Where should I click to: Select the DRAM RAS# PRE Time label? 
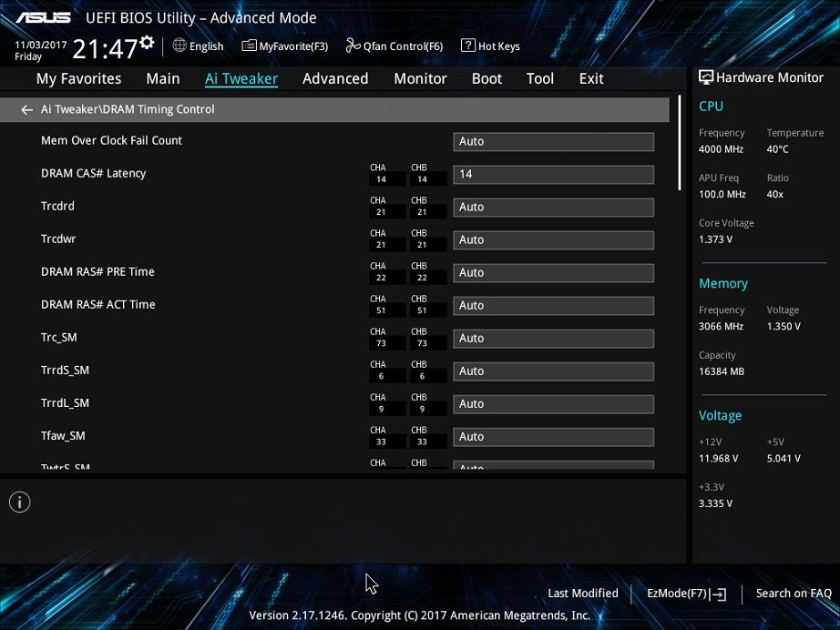[97, 271]
